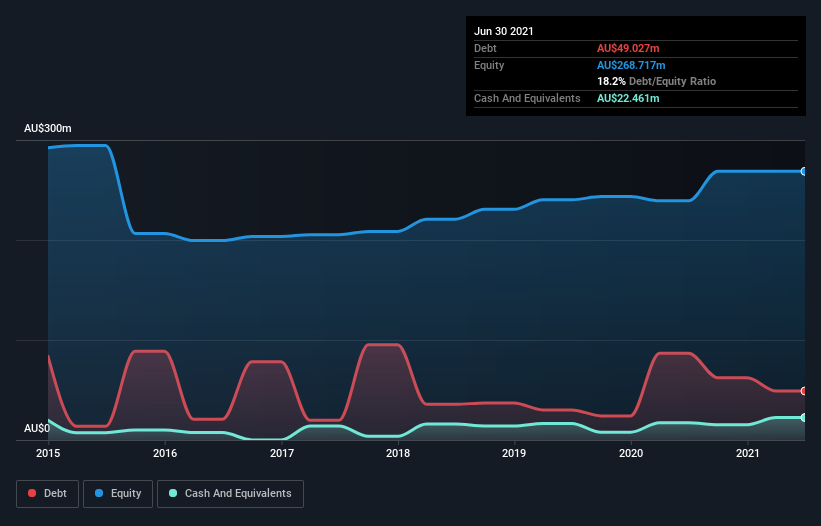Click the AU$0 y-axis label
821x526 pixels.
point(37,428)
